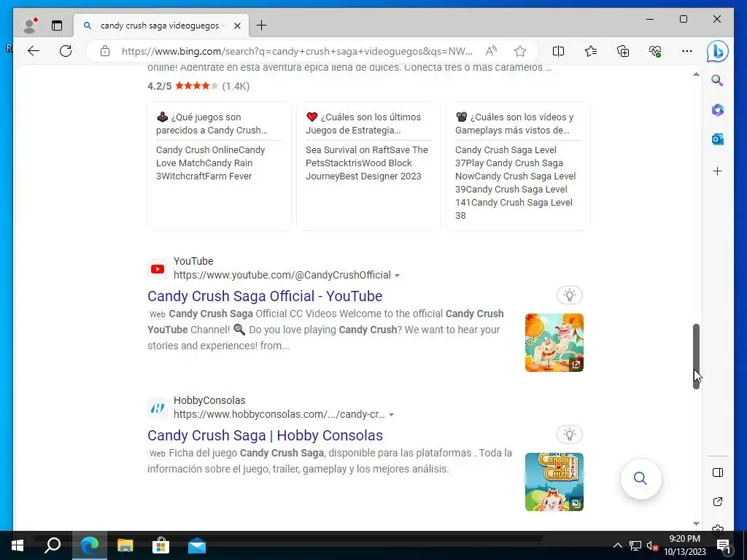Open Candy Crush Saga Official - YouTube link

pyautogui.click(x=265, y=296)
